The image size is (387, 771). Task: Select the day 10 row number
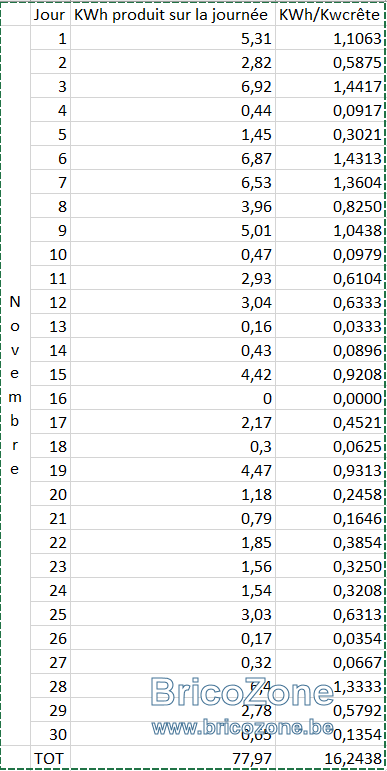pos(50,255)
